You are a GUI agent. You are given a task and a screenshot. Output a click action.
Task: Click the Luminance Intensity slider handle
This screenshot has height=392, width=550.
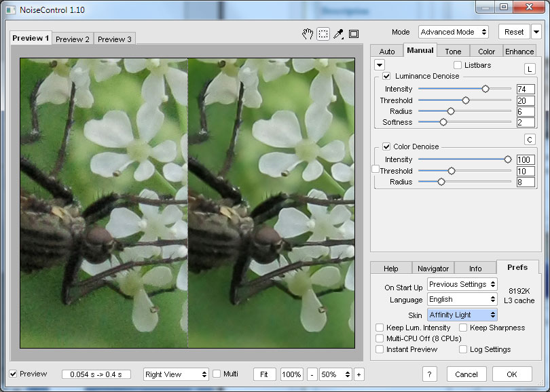click(x=485, y=89)
